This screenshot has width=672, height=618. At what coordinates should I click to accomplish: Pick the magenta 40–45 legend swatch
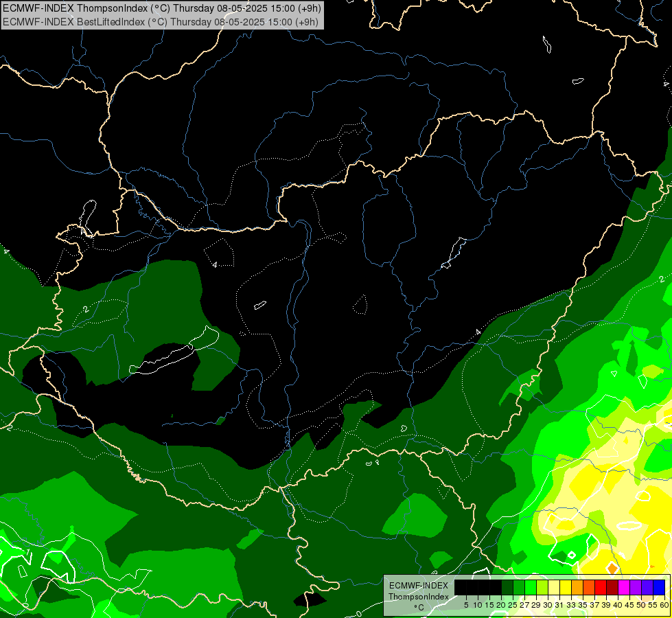624,587
